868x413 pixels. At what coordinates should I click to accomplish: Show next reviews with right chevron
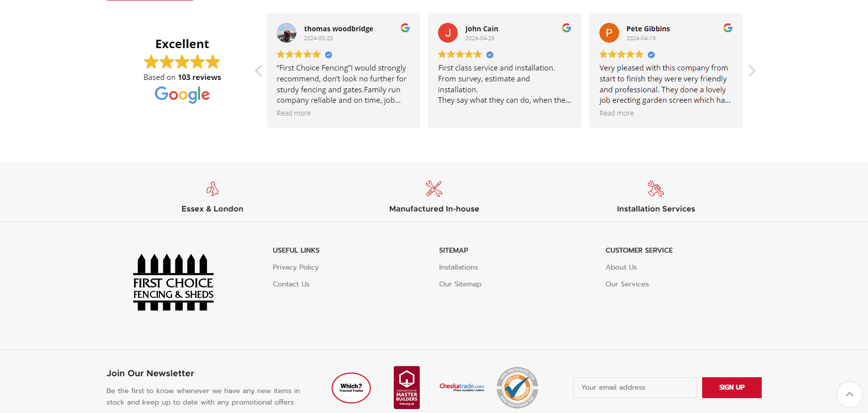tap(752, 71)
